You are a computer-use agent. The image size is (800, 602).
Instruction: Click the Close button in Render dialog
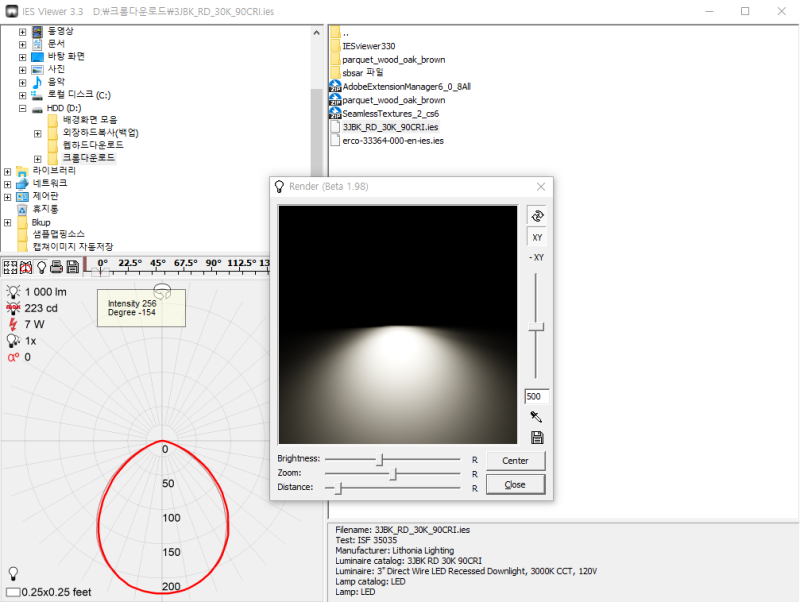point(515,485)
